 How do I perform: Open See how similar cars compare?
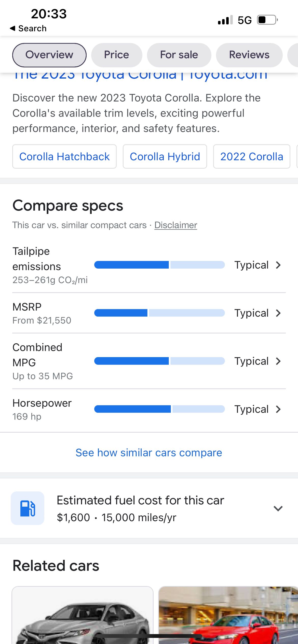(149, 453)
